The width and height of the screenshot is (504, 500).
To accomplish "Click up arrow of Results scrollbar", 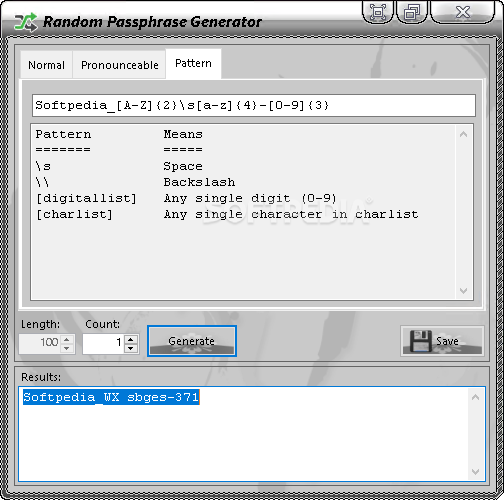I will (476, 397).
